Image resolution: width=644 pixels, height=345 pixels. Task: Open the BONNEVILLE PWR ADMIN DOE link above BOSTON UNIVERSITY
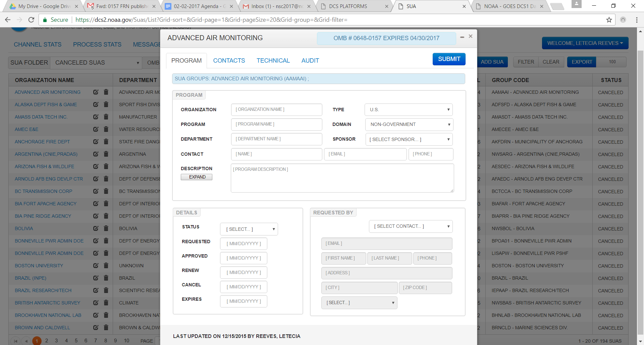(x=49, y=253)
